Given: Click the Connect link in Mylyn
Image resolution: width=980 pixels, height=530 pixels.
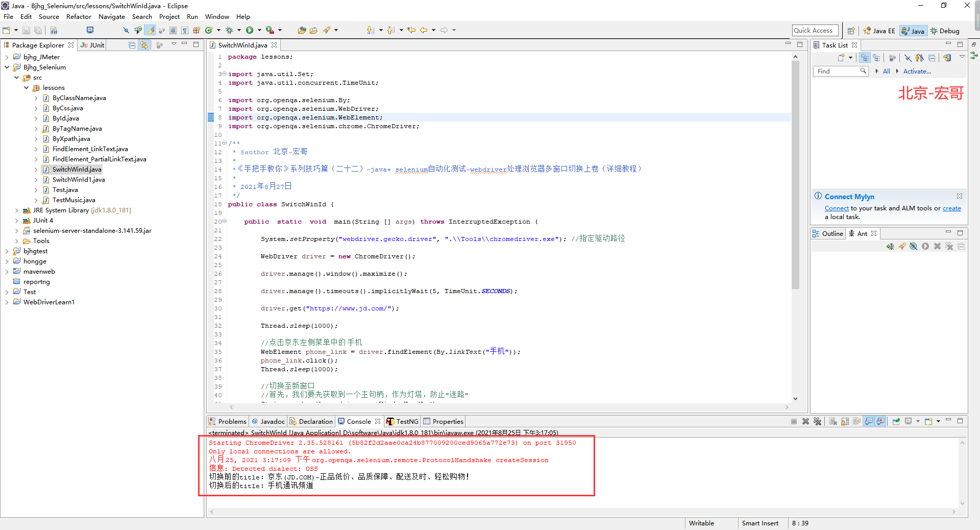Looking at the screenshot, I should (x=837, y=208).
